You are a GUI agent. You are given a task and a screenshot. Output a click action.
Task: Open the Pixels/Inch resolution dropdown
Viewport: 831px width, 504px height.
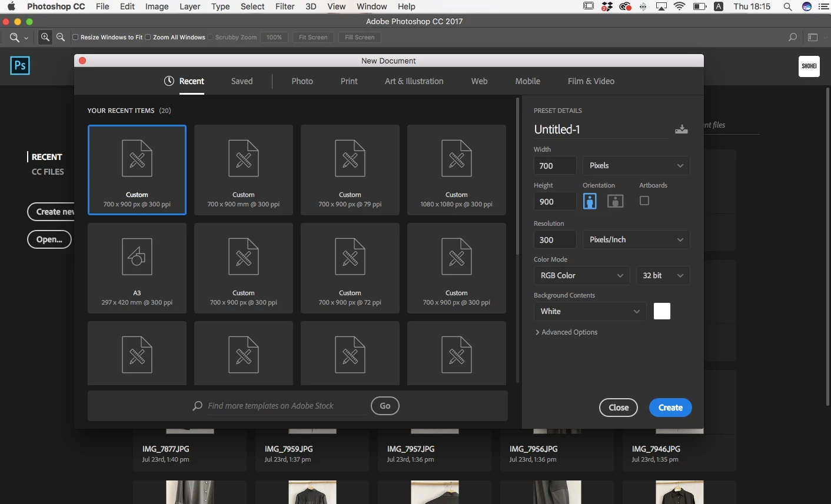636,240
